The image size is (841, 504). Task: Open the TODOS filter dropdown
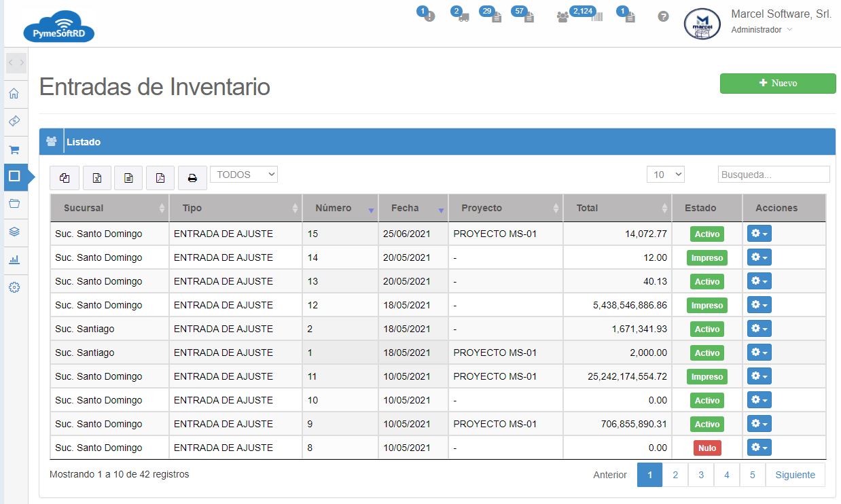[244, 175]
